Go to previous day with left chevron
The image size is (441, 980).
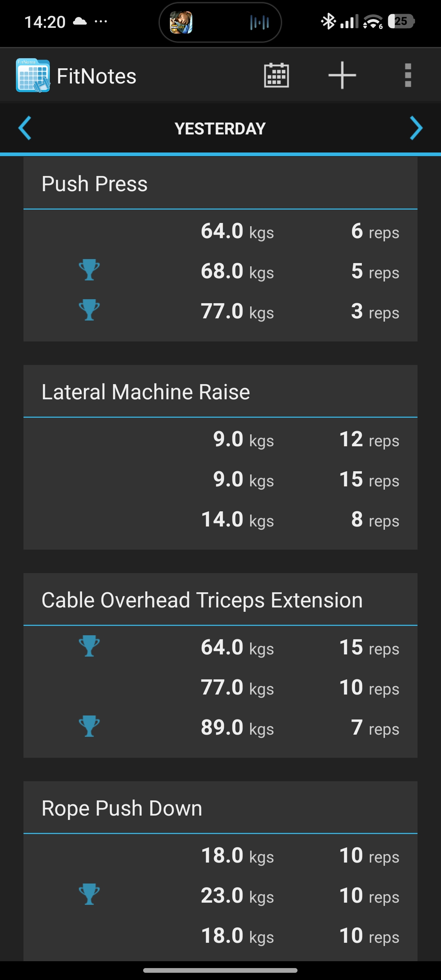(25, 128)
